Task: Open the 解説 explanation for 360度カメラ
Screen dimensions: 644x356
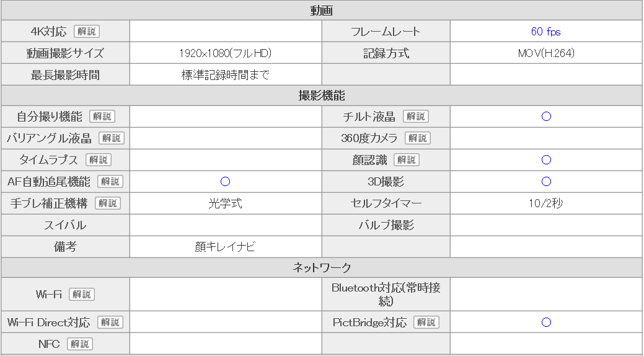Action: coord(418,138)
